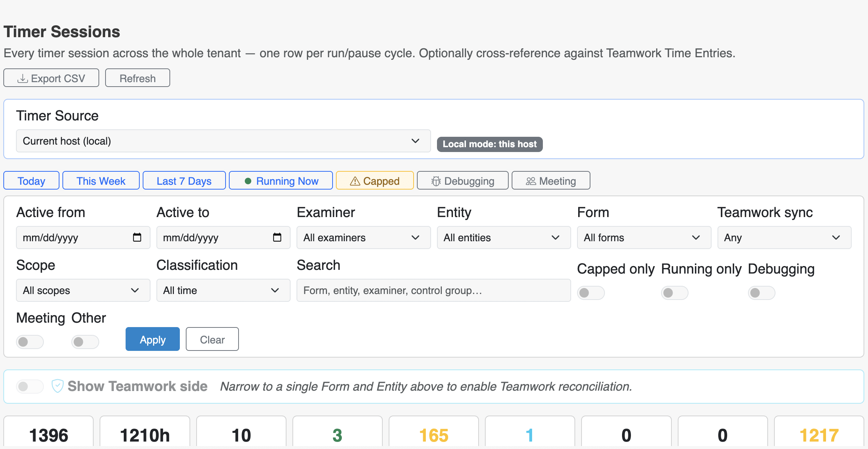This screenshot has width=868, height=449.
Task: Click the people icon on Meeting
Action: coord(531,181)
